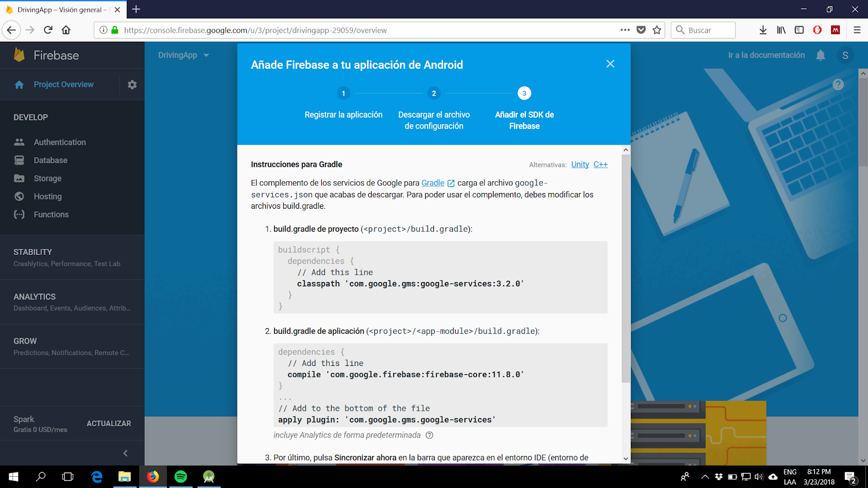Image resolution: width=868 pixels, height=488 pixels.
Task: Open DrivingApp project dropdown
Action: [x=183, y=55]
